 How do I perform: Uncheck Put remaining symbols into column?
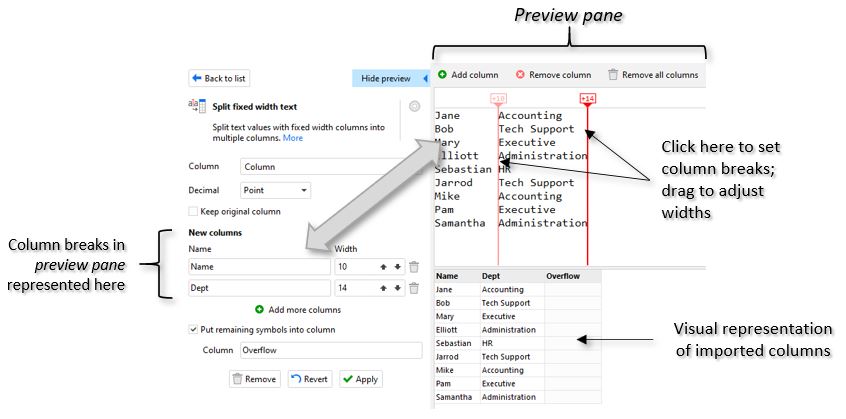pos(194,329)
